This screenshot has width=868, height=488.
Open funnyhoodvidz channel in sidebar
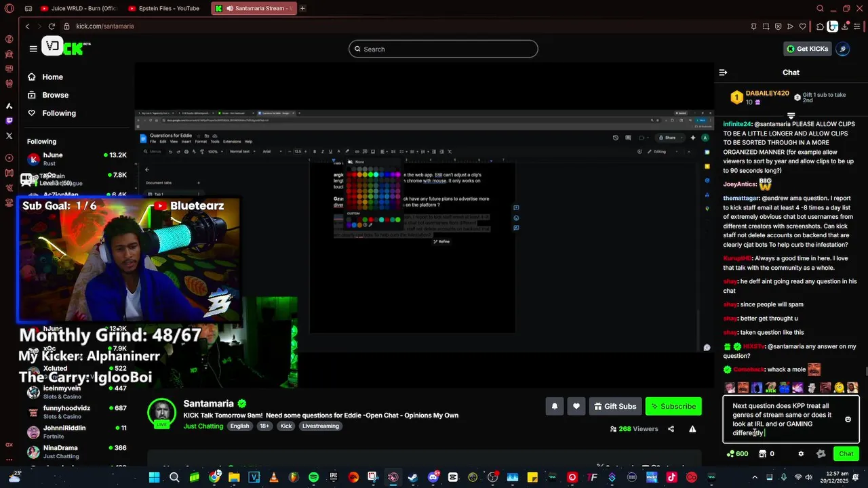point(77,411)
